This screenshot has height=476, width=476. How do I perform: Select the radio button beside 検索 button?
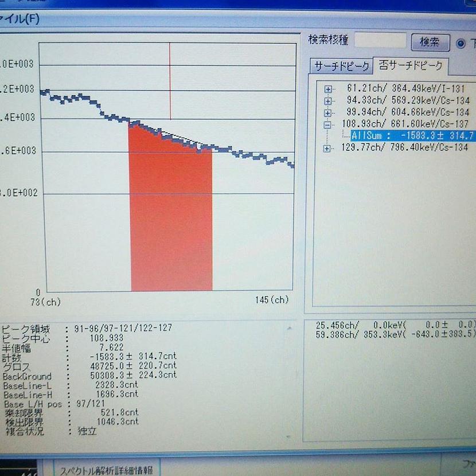coord(461,43)
